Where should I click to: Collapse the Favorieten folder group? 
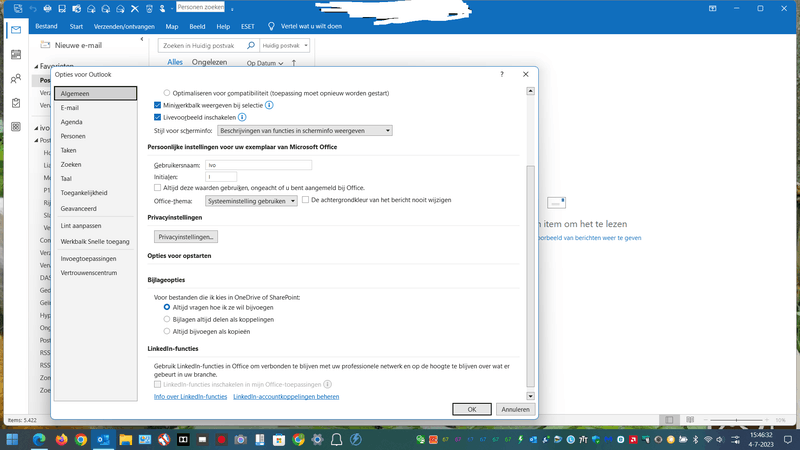[36, 66]
